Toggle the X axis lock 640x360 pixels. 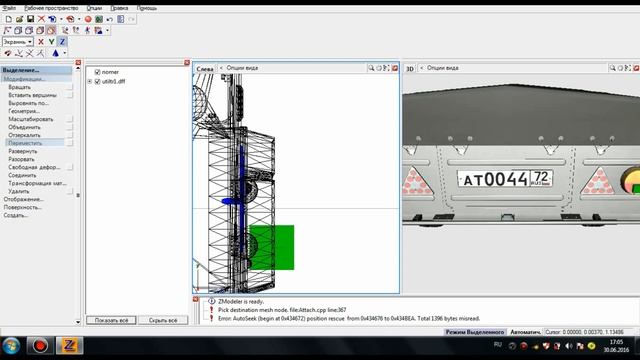pyautogui.click(x=40, y=42)
